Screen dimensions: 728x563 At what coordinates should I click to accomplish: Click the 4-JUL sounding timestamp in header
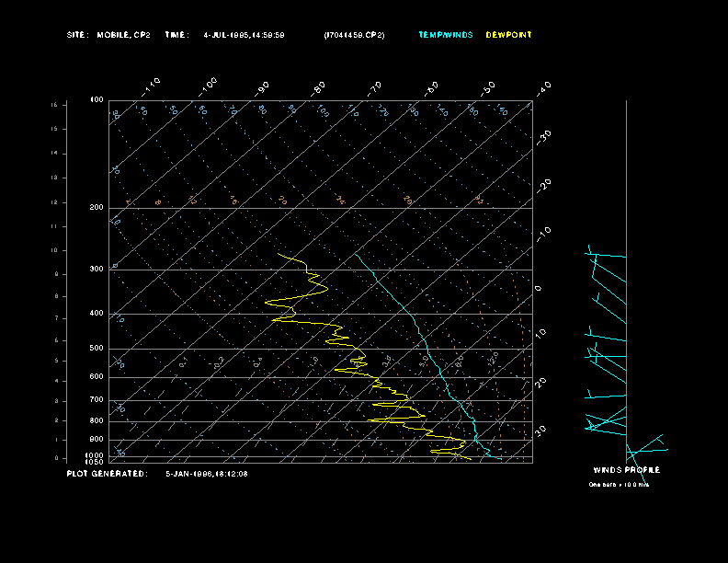244,35
